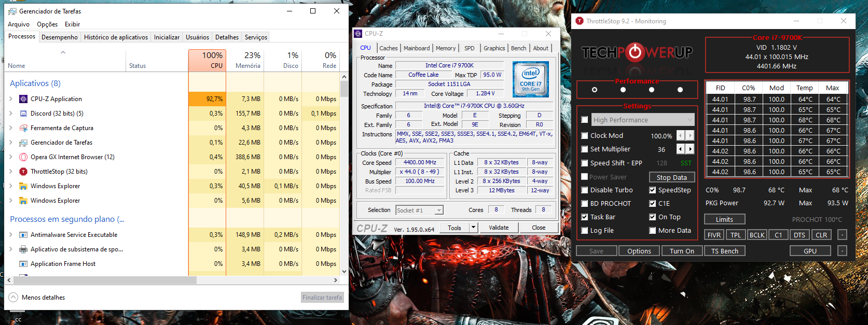868x325 pixels.
Task: Click the column sort chevron above Nome
Action: click(x=63, y=52)
